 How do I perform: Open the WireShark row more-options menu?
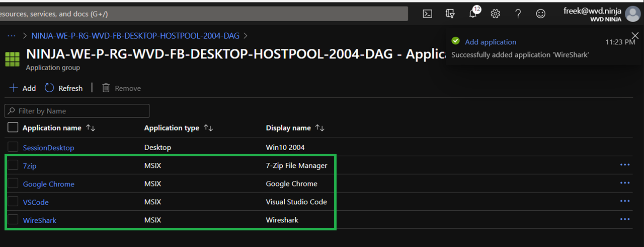pos(625,219)
